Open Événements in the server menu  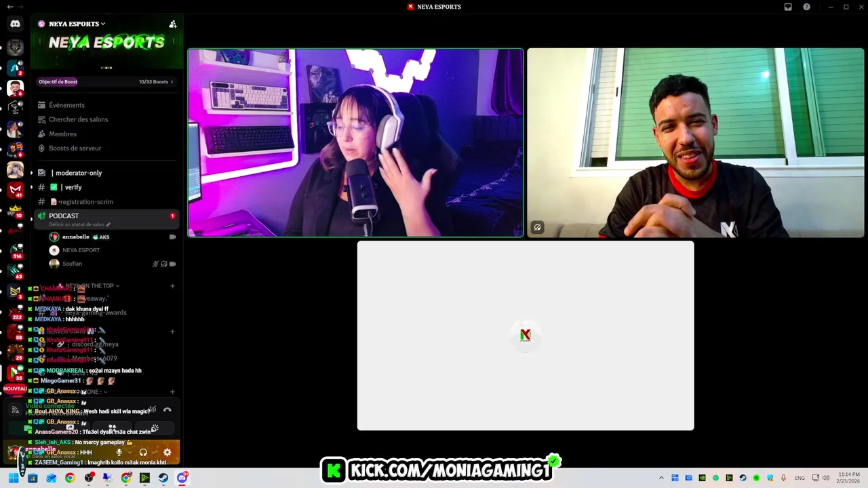[106, 105]
